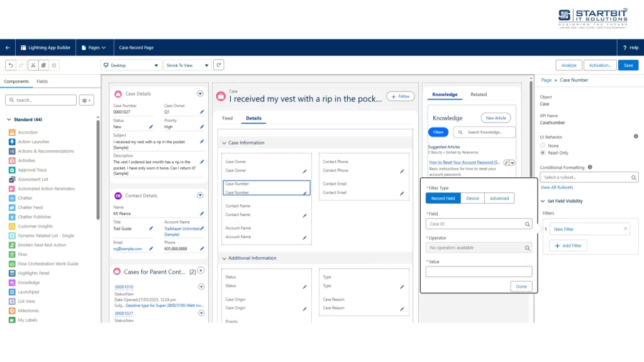Click the UI Behavior info icon
This screenshot has height=362, width=644.
636,136
